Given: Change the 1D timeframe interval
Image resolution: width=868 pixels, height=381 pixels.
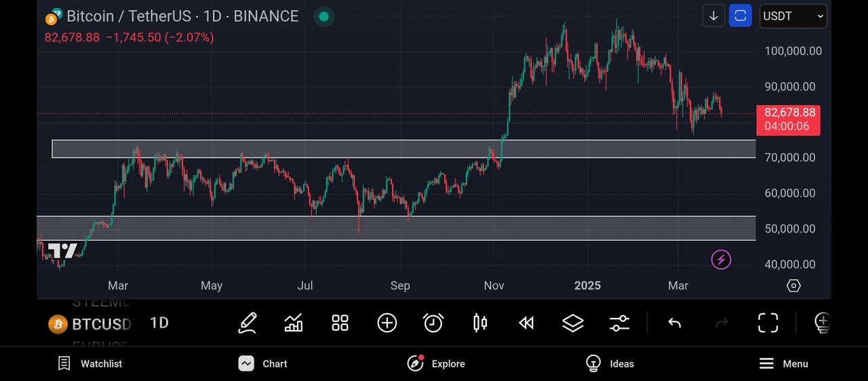Looking at the screenshot, I should 159,323.
